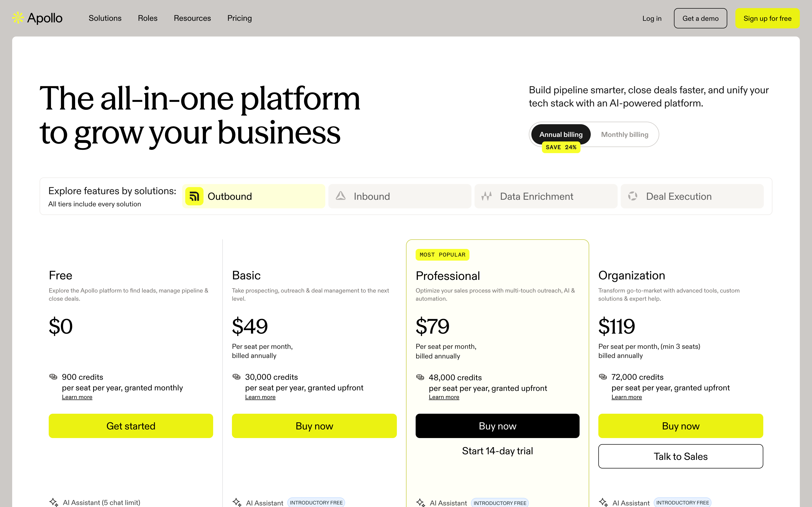812x507 pixels.
Task: Select the Outbound solution icon
Action: tap(194, 196)
